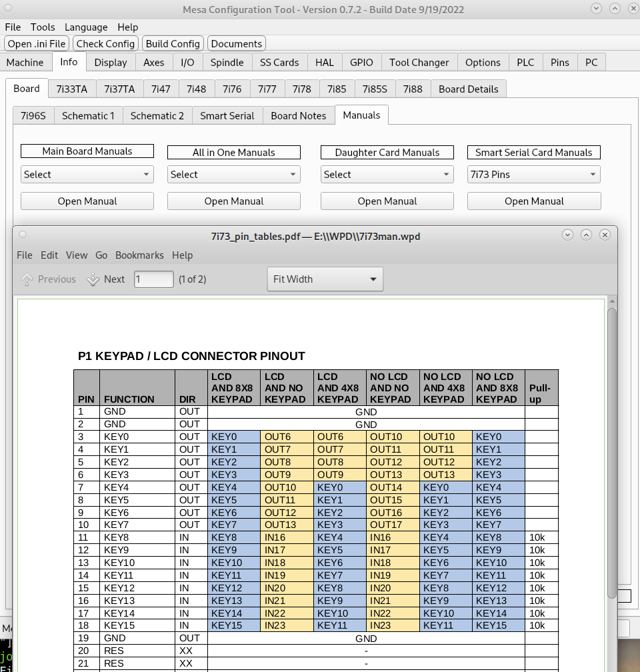Click the PDF viewer vertical scrollbar
The width and height of the screenshot is (640, 672).
[612, 453]
